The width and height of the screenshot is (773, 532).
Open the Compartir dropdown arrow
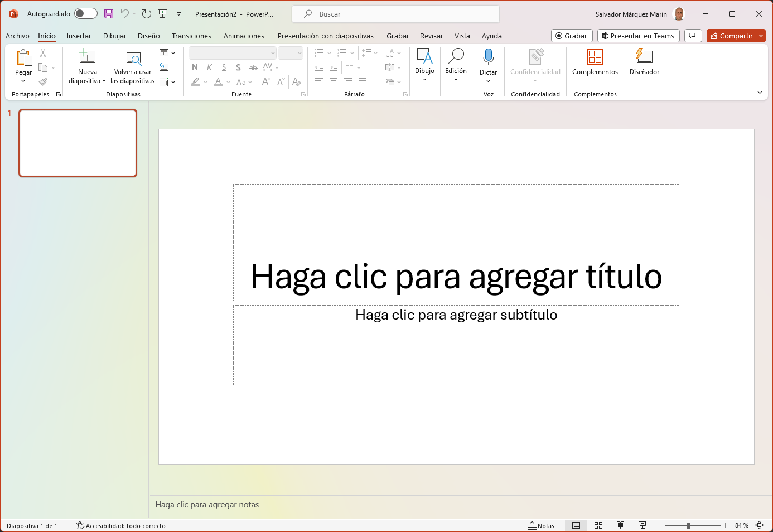pyautogui.click(x=761, y=36)
